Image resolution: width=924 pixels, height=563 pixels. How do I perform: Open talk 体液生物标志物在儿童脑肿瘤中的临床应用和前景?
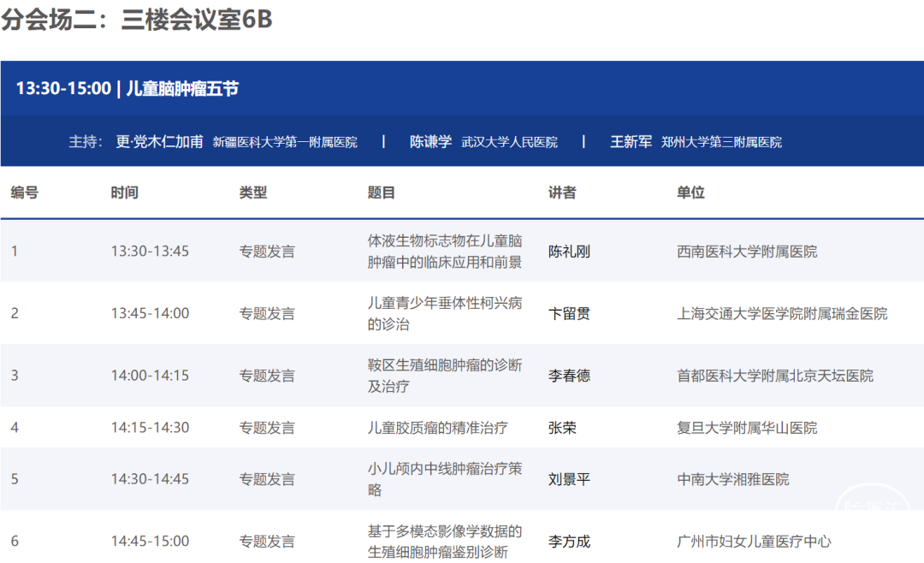pos(444,252)
